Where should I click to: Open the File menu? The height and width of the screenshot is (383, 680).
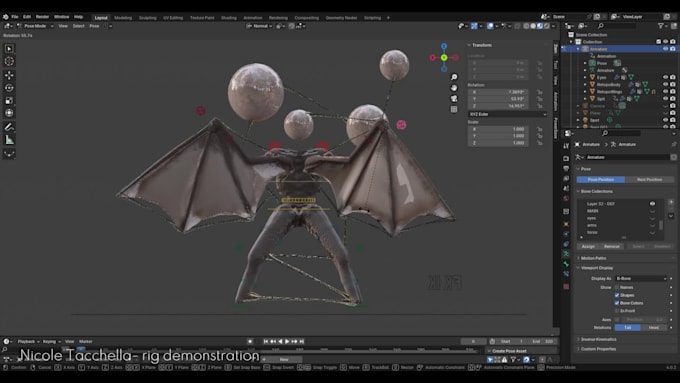pos(15,17)
